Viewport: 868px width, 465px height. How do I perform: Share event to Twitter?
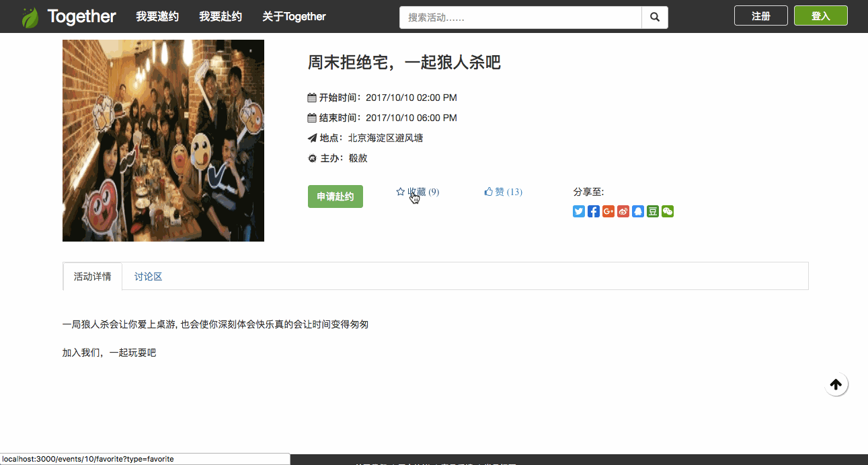tap(579, 211)
